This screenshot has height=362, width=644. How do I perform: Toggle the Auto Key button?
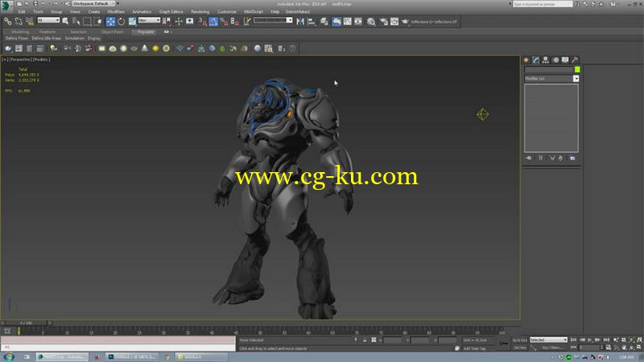tap(519, 339)
